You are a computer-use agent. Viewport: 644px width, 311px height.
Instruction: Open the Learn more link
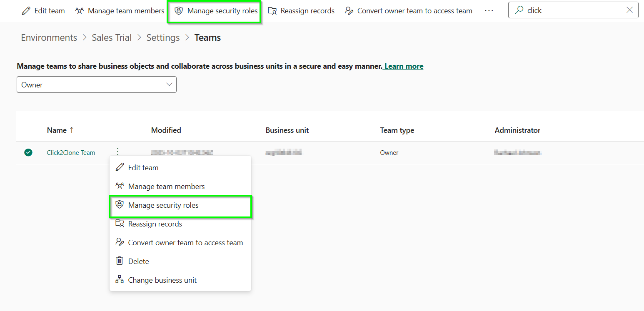(x=404, y=66)
